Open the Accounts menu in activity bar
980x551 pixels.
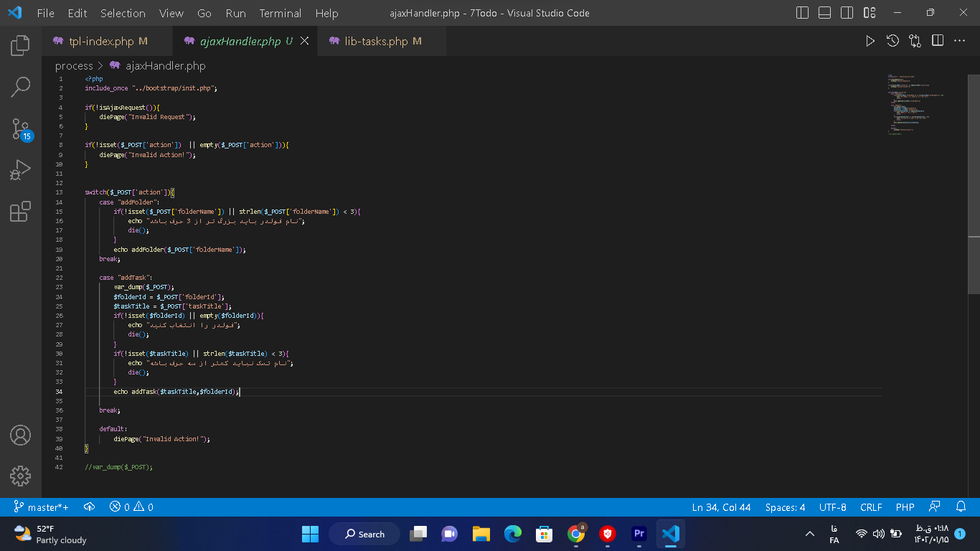pyautogui.click(x=20, y=435)
